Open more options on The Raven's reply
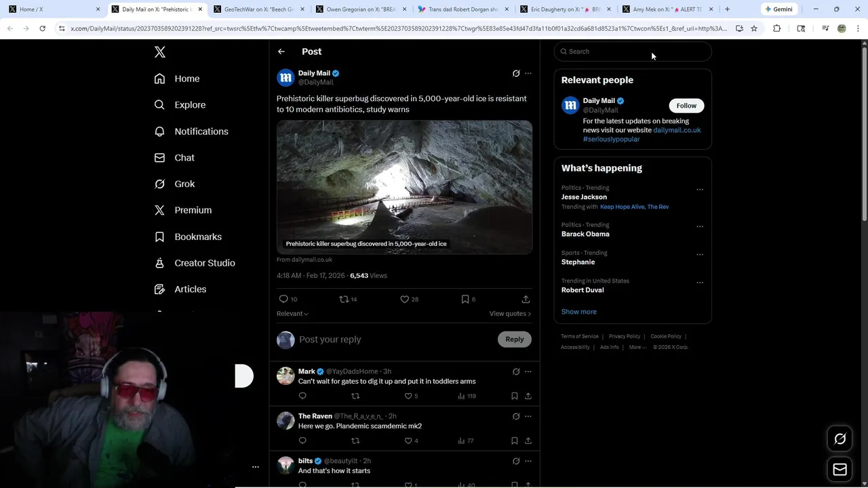 click(528, 416)
